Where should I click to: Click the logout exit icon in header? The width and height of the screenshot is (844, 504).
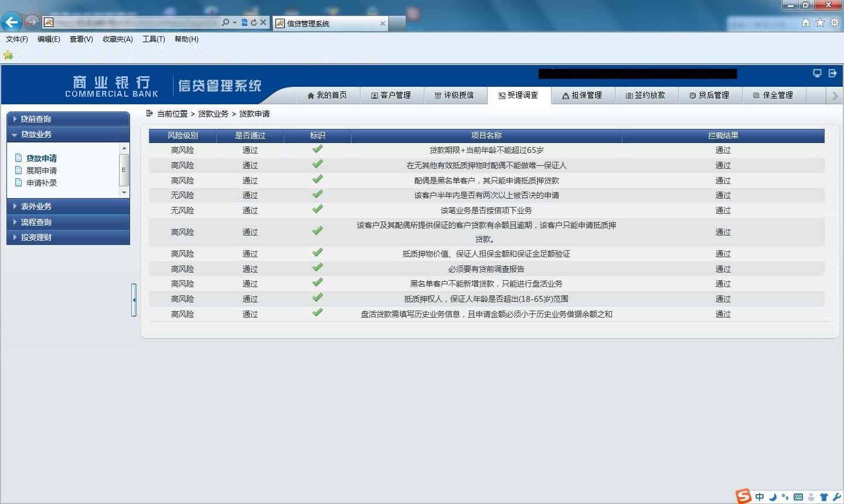coord(832,73)
